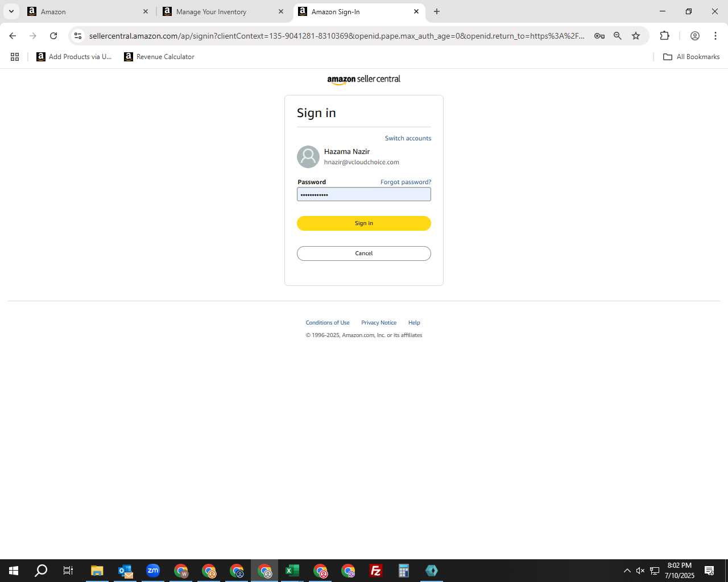Open the Revenue Calculator bookmark

(x=159, y=57)
